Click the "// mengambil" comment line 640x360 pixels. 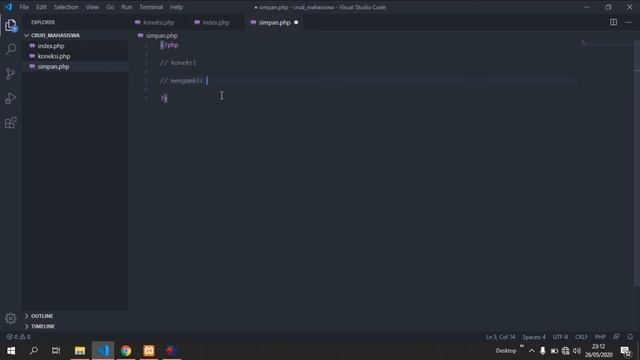tap(181, 81)
